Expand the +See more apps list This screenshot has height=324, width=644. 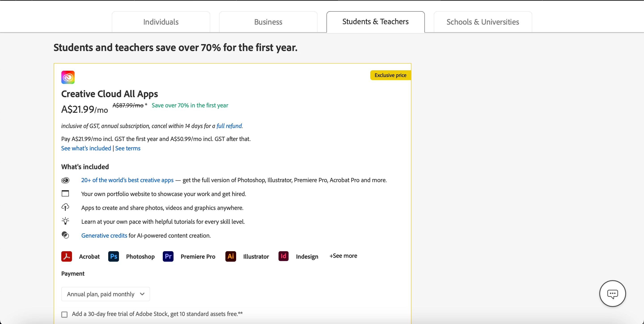click(x=343, y=256)
